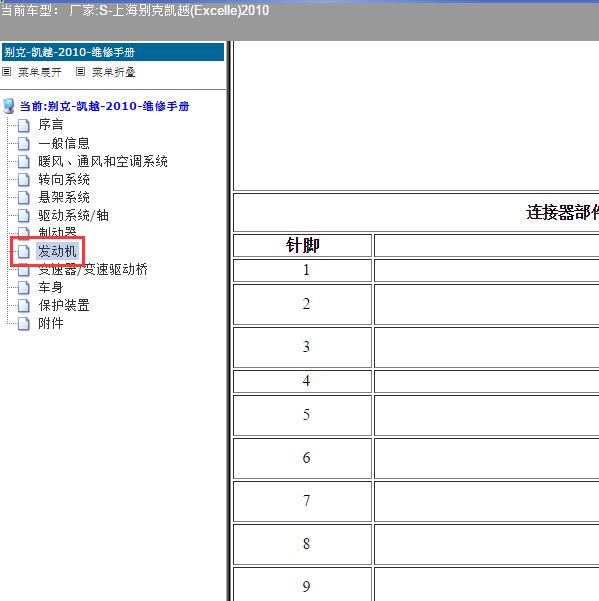This screenshot has width=599, height=601.
Task: Collapse all menus with 菜单折叠
Action: pyautogui.click(x=113, y=72)
